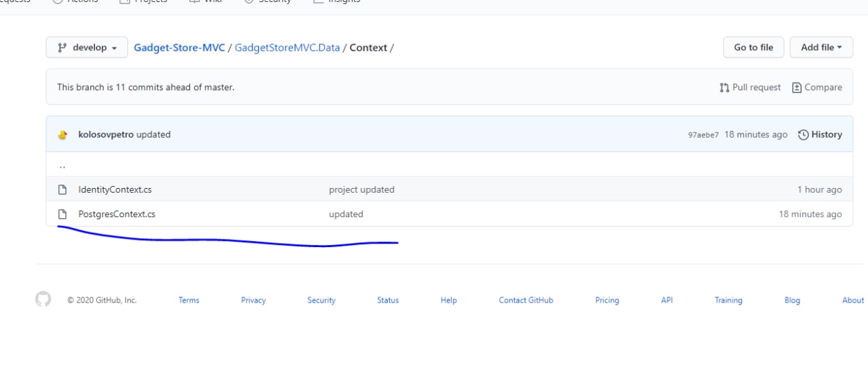Image resolution: width=868 pixels, height=376 pixels.
Task: Open the API footer link
Action: [x=667, y=300]
